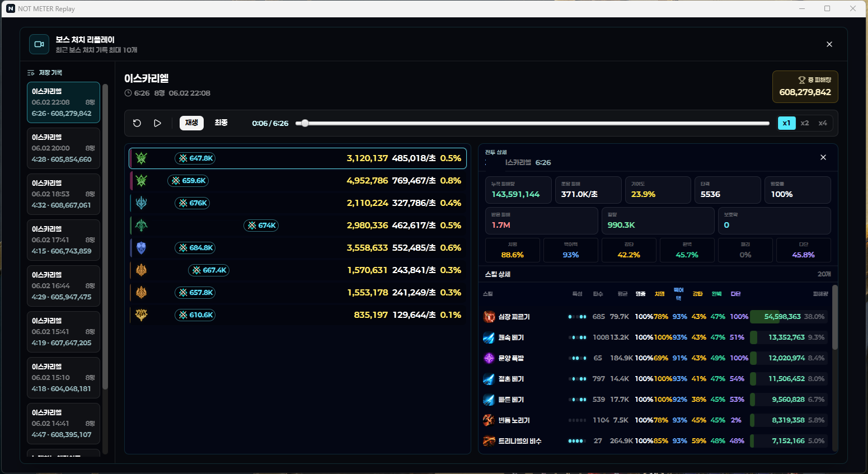
Task: Open the 06.02 14:41 saved record
Action: tap(63, 424)
